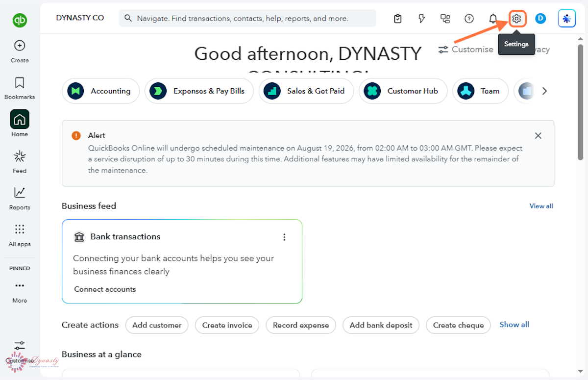
Task: Open the Sales & Get Paid hub
Action: coord(306,91)
